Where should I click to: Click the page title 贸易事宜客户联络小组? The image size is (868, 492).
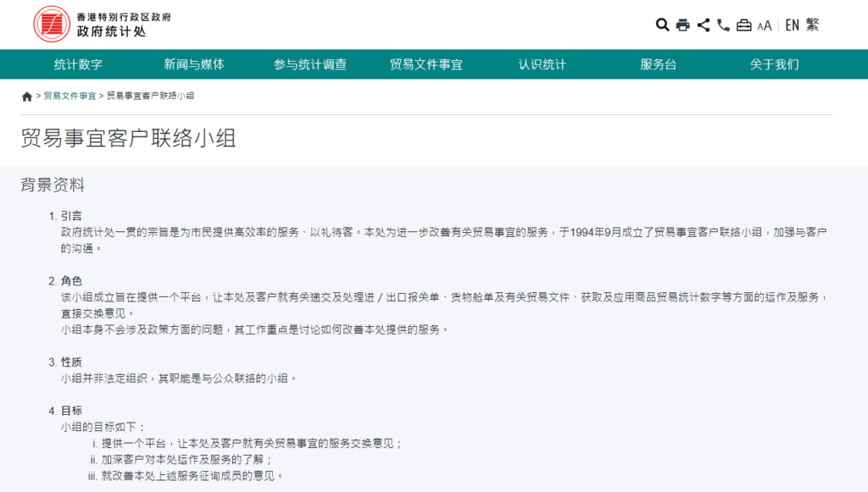point(129,138)
